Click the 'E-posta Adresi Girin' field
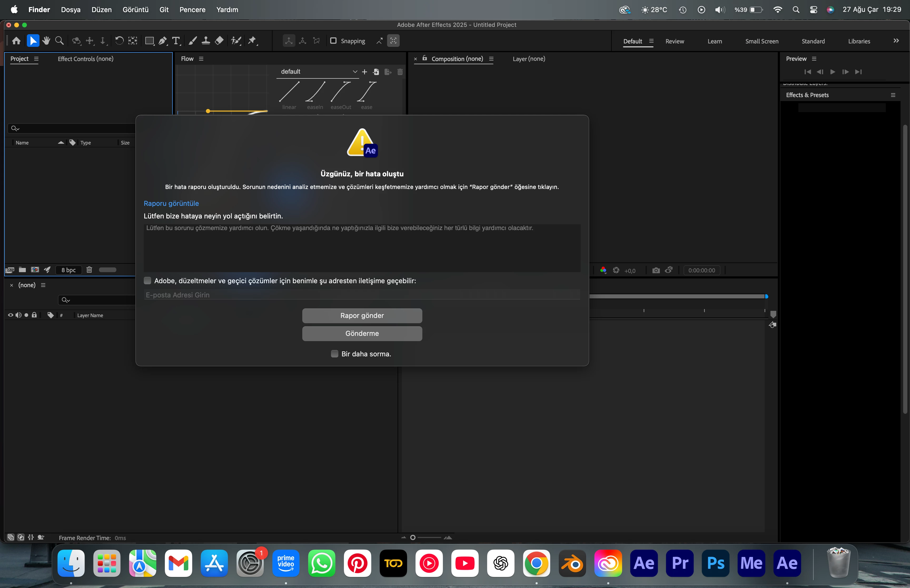Viewport: 910px width, 588px height. [x=362, y=295]
